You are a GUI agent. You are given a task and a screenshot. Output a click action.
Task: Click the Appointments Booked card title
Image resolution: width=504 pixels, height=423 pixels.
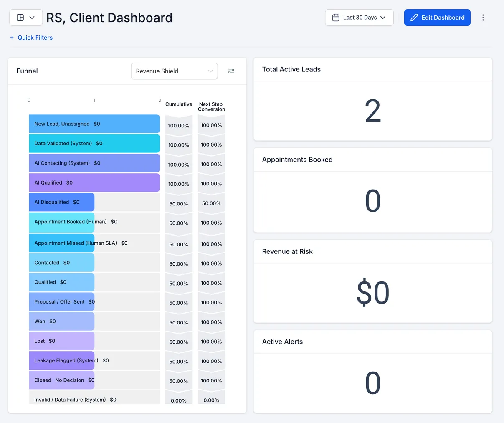click(297, 160)
